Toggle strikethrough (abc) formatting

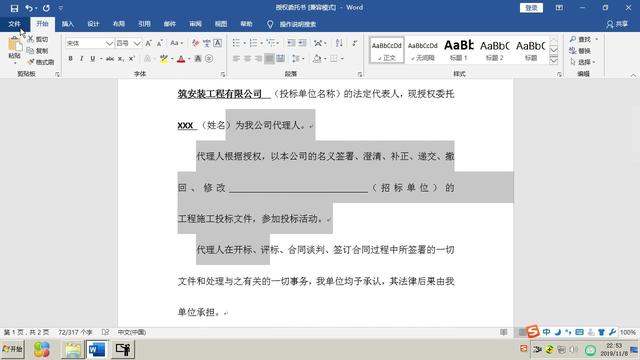coord(110,59)
